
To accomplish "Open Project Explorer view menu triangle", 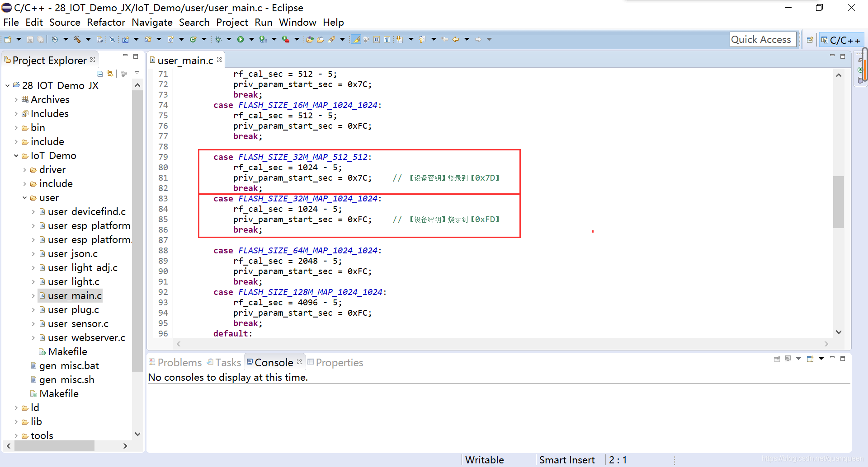I will [137, 73].
